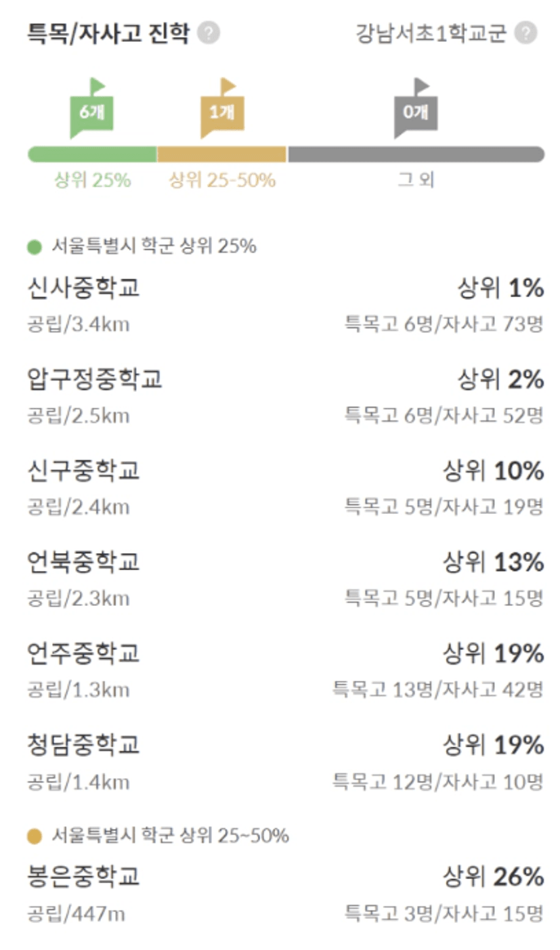Click the green 상위 25% bar segment
Viewport: 560px width, 950px height.
[92, 154]
